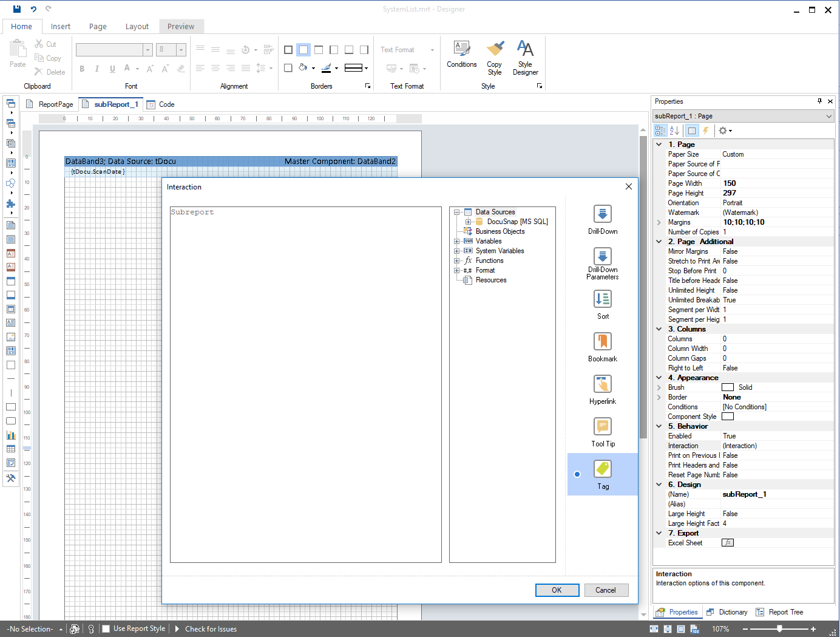Toggle italic font formatting
The height and width of the screenshot is (637, 840).
[97, 69]
